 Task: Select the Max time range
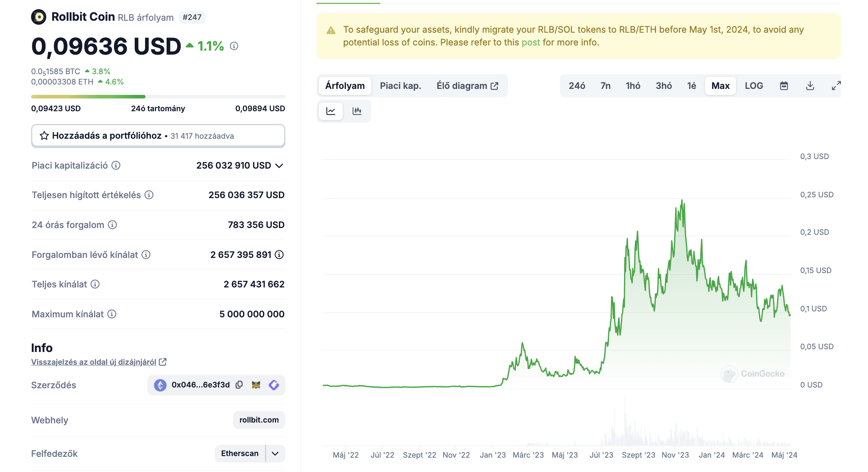[x=721, y=86]
